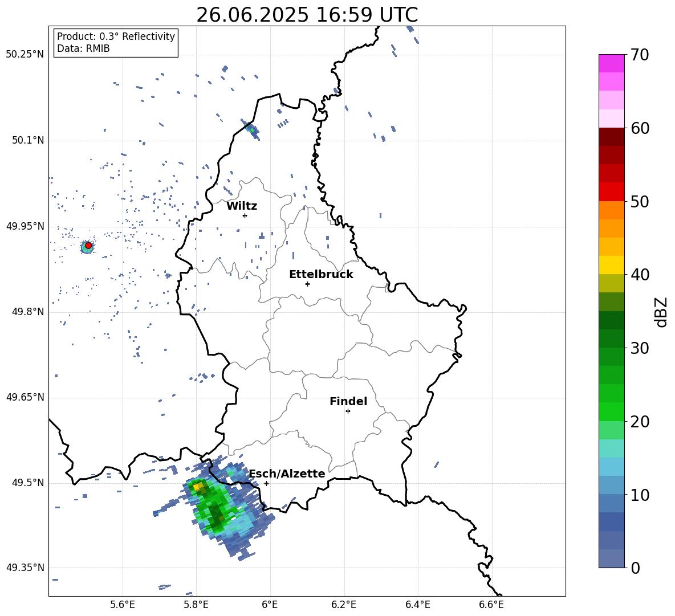The image size is (675, 616).
Task: Click the Ettelbruck station cross marker
Action: [x=307, y=284]
